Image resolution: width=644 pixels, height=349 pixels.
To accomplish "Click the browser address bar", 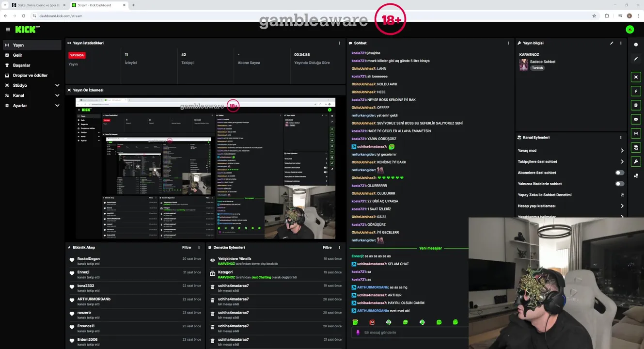I will point(310,16).
